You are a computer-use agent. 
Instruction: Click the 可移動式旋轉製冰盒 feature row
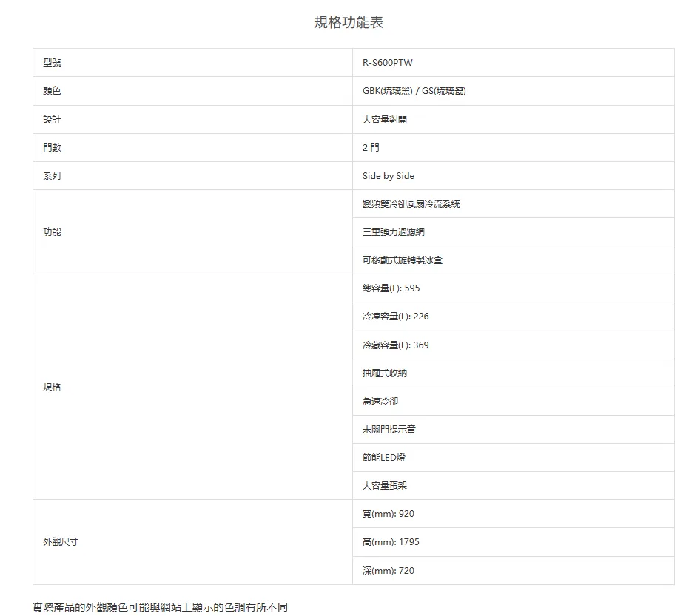coord(402,260)
